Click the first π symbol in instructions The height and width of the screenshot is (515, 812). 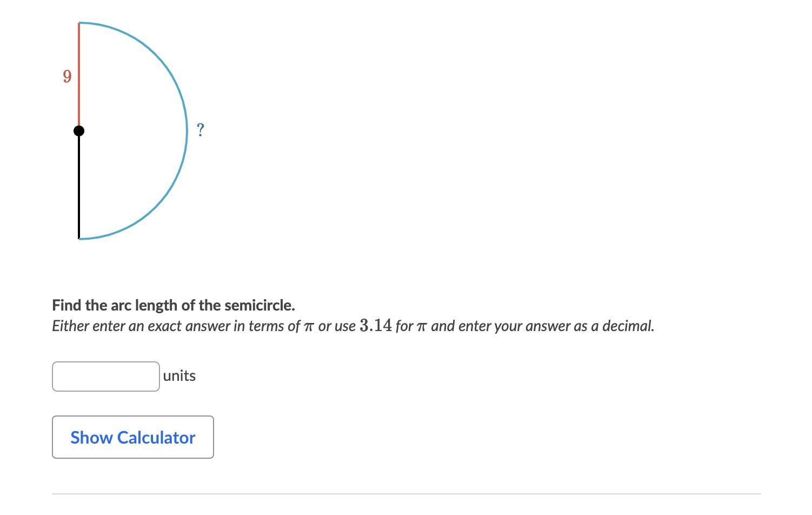pyautogui.click(x=308, y=327)
